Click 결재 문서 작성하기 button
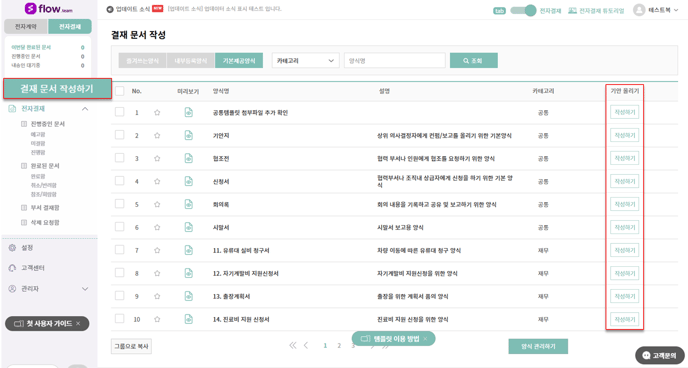688x368 pixels. tap(57, 89)
